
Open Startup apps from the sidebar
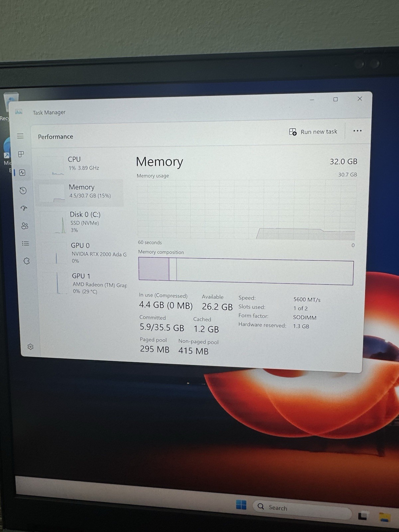pyautogui.click(x=24, y=208)
